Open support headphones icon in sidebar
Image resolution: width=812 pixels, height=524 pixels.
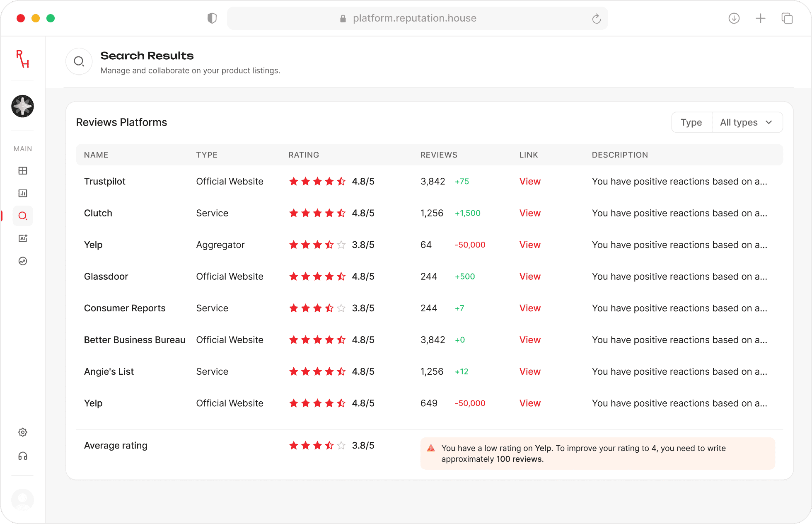[23, 456]
